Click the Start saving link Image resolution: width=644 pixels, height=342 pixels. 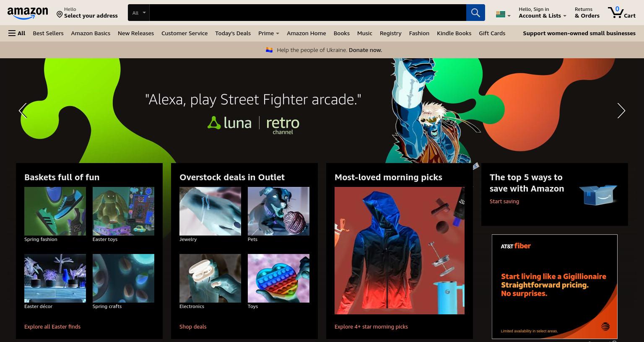tap(504, 201)
